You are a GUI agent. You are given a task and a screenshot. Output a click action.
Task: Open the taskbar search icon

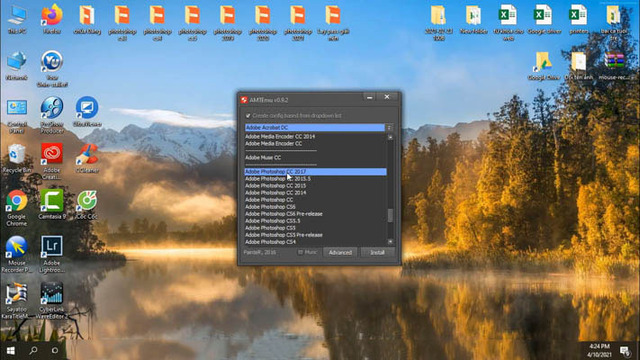pos(33,351)
